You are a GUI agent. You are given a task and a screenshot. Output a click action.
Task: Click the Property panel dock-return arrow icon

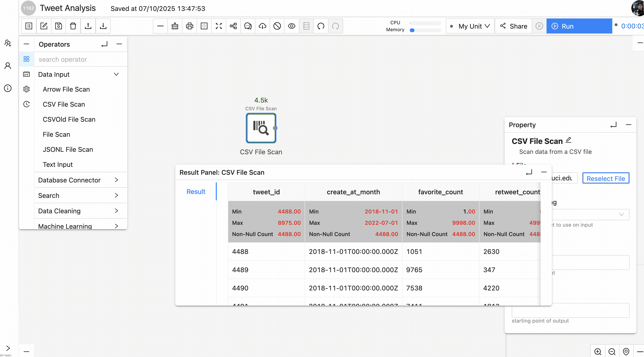pyautogui.click(x=613, y=125)
